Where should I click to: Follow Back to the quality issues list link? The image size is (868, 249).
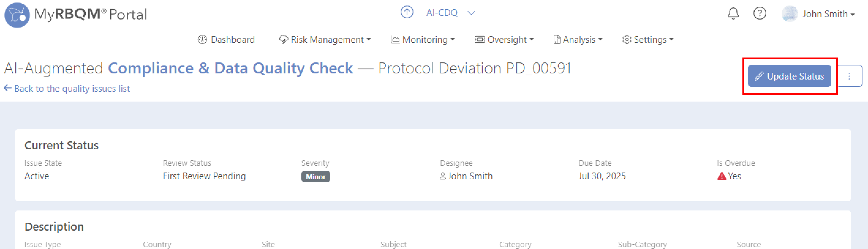click(72, 88)
